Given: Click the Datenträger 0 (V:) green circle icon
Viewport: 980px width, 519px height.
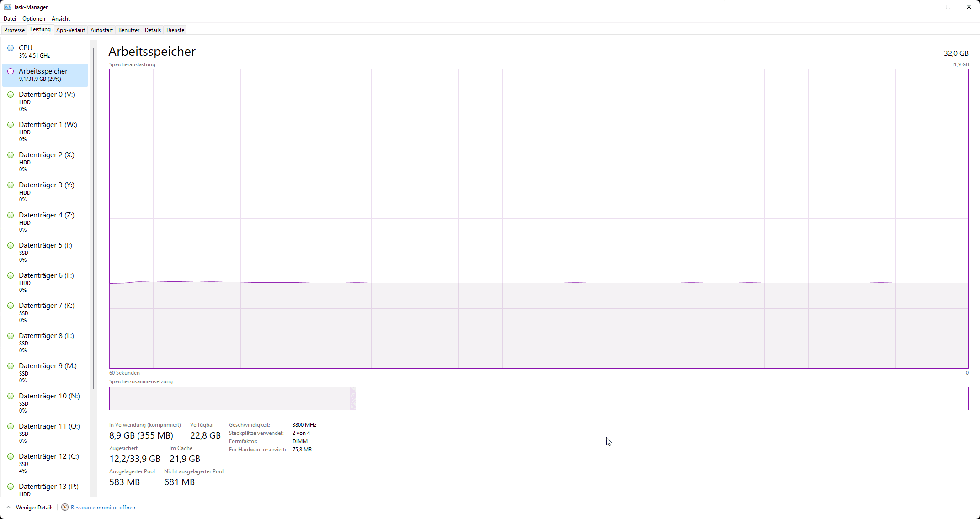Looking at the screenshot, I should [11, 95].
